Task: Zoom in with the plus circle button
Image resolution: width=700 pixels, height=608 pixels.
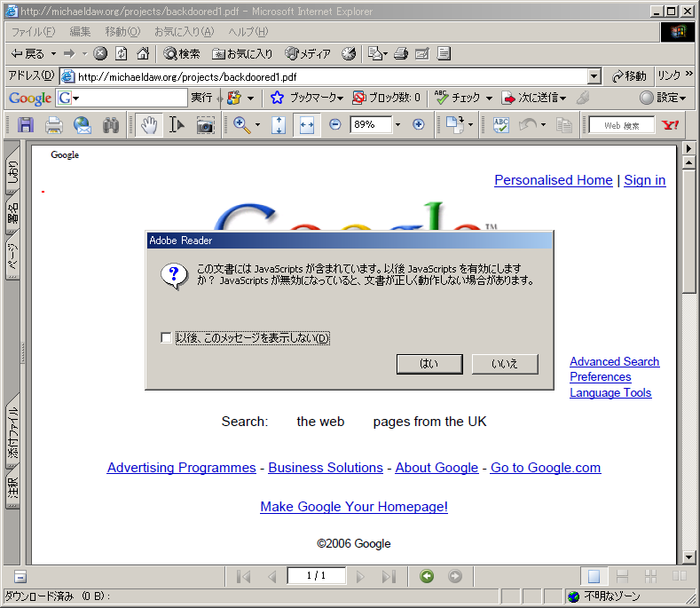Action: [418, 124]
